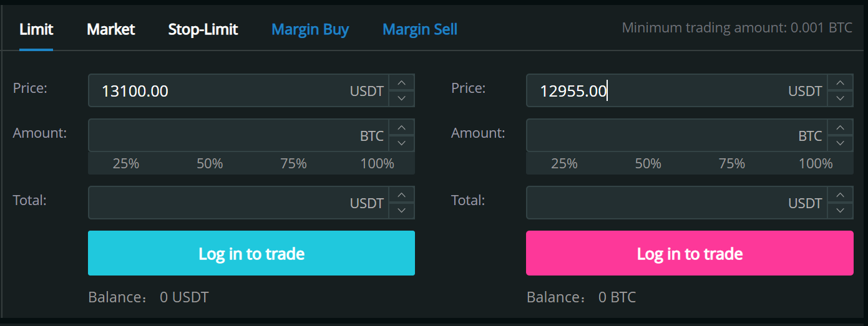868x326 pixels.
Task: Decrease the buy Total with down arrow
Action: tap(401, 211)
